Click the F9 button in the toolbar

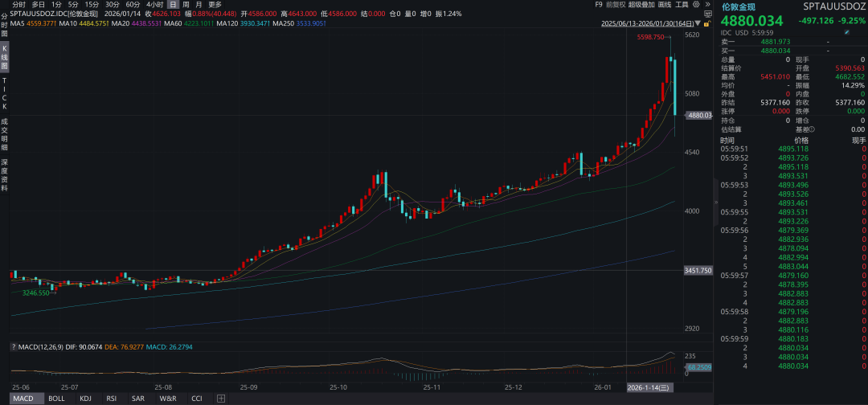coord(598,5)
